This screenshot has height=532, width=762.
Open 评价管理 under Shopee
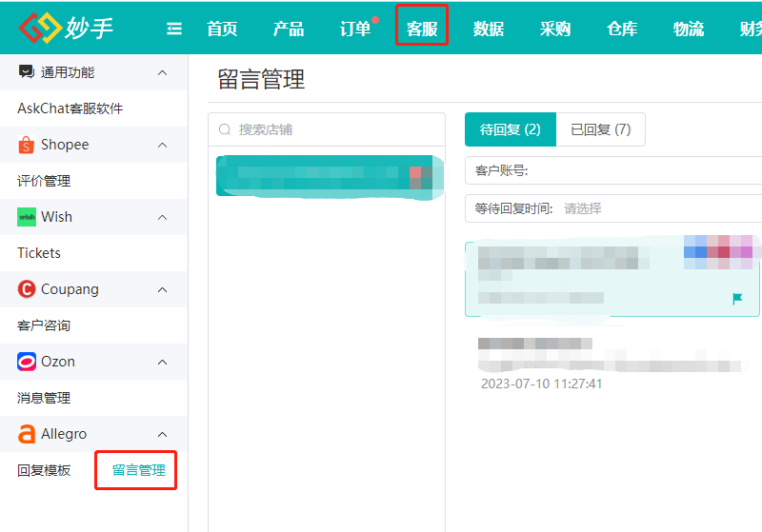(x=44, y=181)
